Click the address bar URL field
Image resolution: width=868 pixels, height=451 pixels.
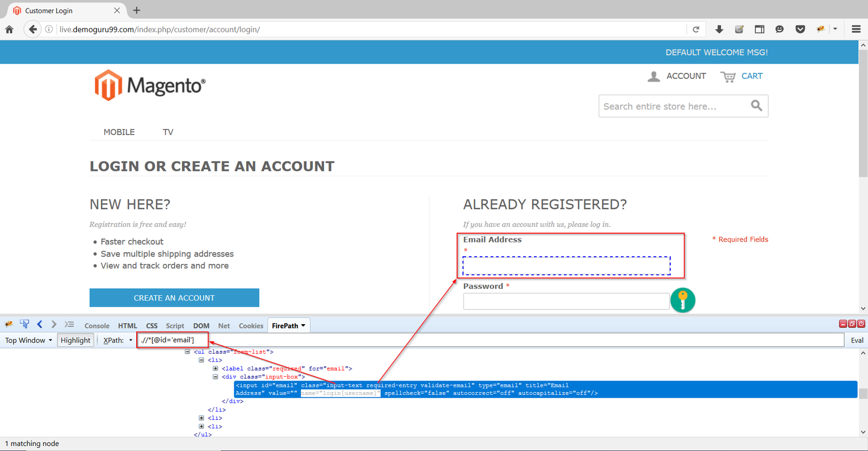(371, 29)
